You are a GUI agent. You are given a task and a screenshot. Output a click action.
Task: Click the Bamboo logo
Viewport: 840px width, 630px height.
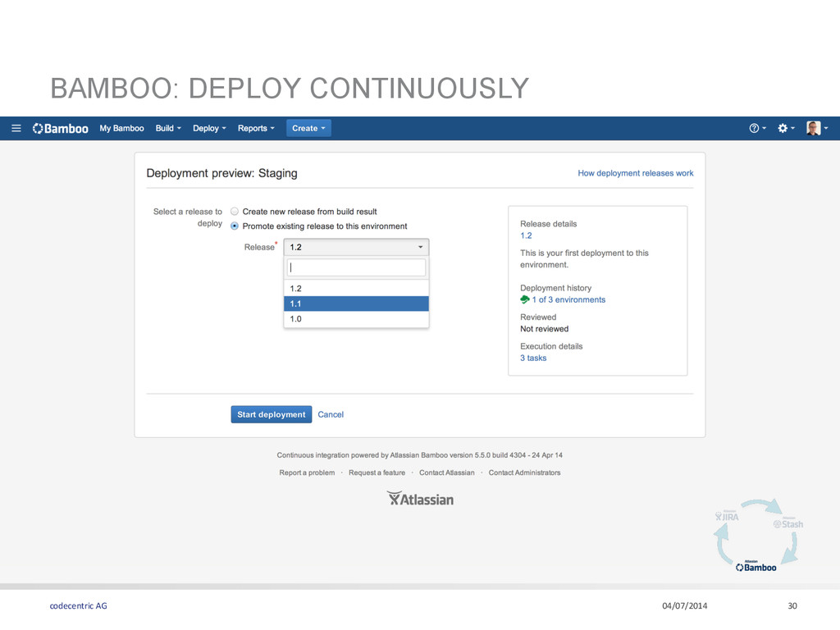coord(60,129)
